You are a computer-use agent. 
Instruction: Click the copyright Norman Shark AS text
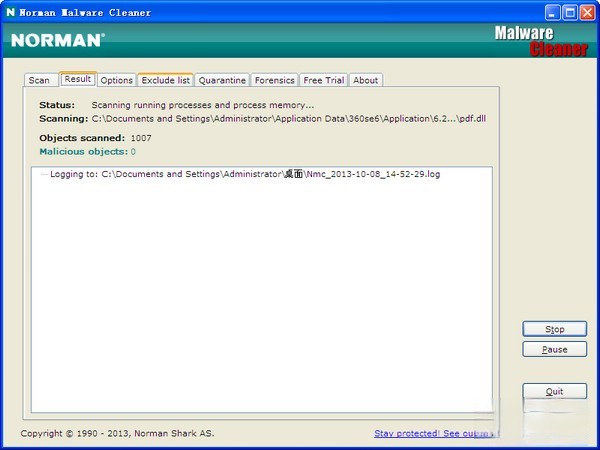[117, 434]
